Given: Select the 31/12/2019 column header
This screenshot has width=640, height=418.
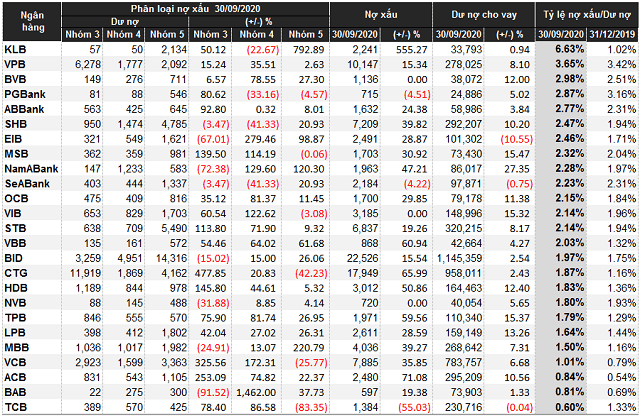Looking at the screenshot, I should (612, 35).
